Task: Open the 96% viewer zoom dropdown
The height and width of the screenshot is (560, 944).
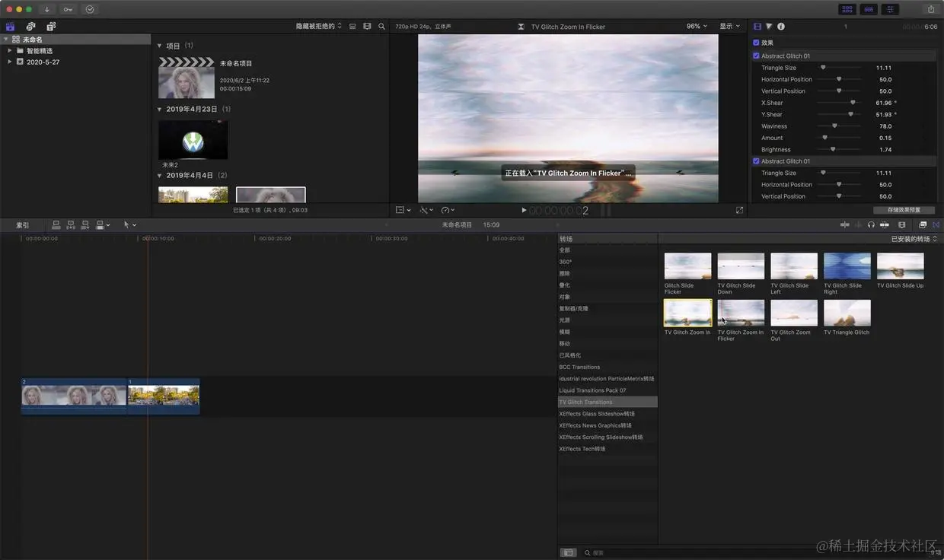Action: 696,26
